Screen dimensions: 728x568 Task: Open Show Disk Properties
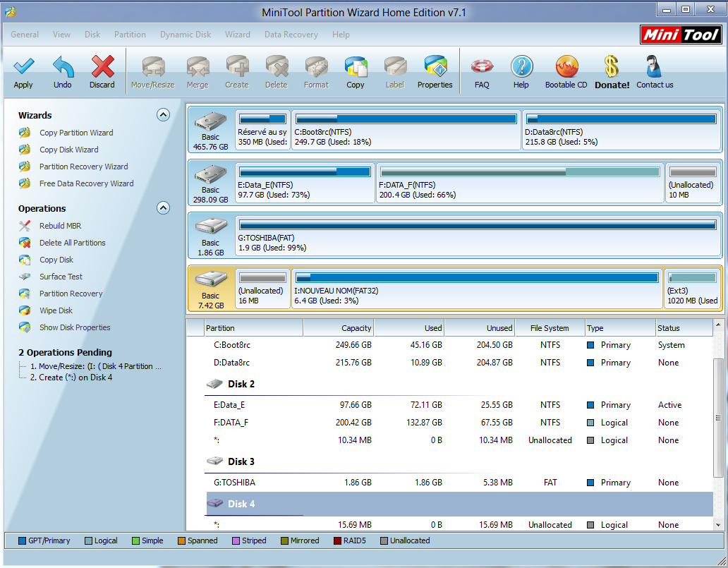click(75, 327)
